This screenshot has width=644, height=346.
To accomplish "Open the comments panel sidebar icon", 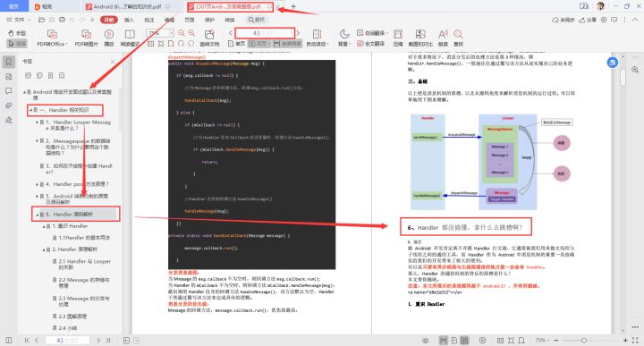I will tap(9, 91).
